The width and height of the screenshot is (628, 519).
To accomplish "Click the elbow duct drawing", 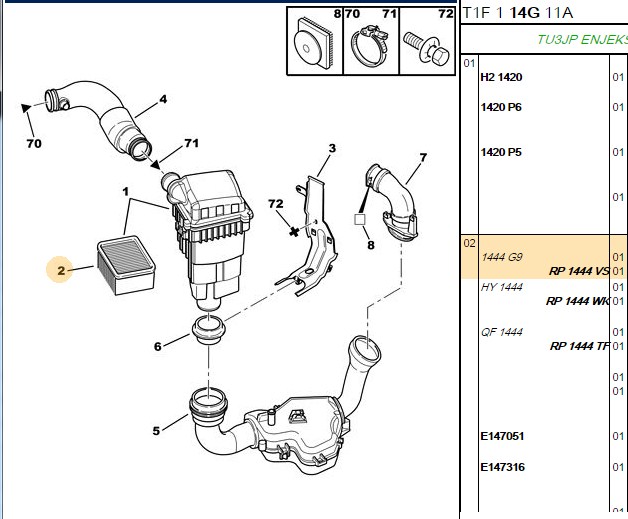I will click(392, 202).
